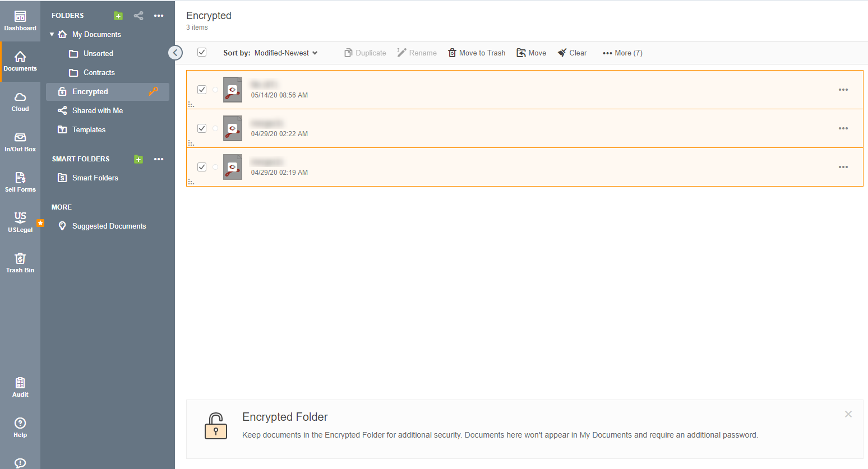Open the Help section

tap(20, 428)
